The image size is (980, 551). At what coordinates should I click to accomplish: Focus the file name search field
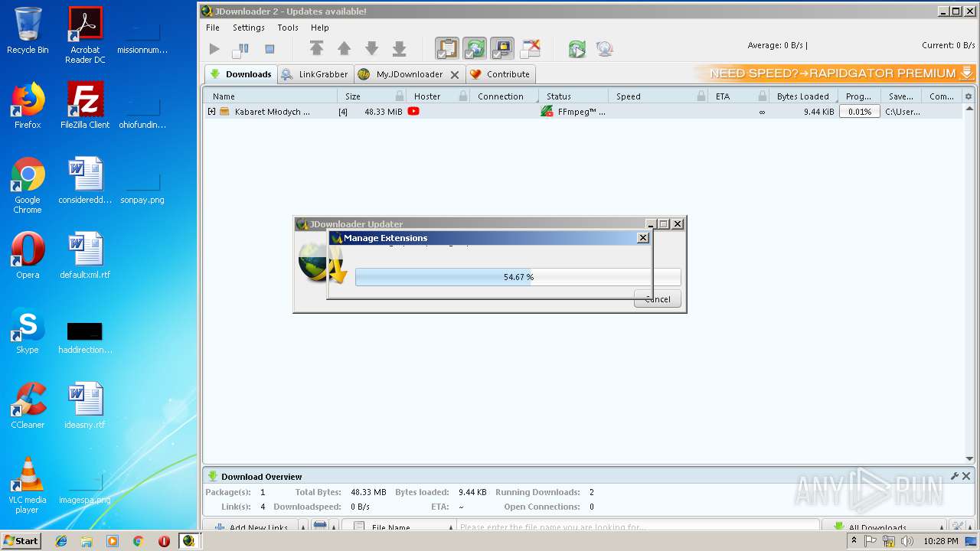pos(638,527)
